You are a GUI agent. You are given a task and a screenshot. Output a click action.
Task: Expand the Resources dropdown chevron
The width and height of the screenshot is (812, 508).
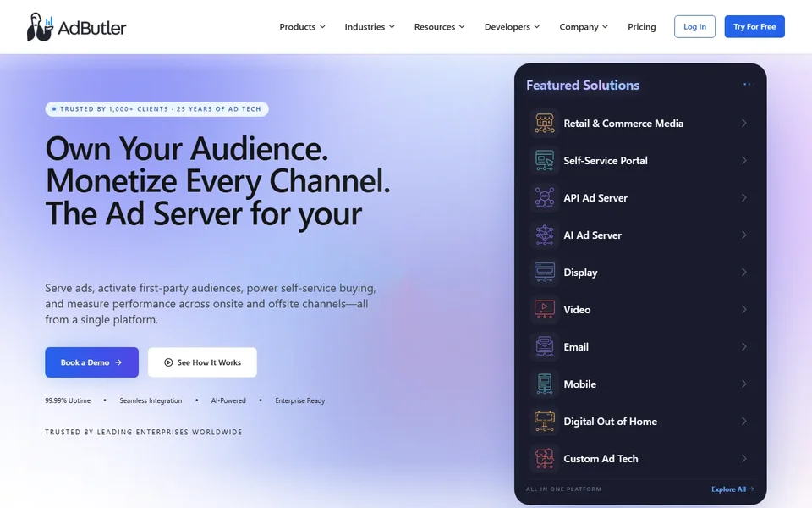point(462,26)
